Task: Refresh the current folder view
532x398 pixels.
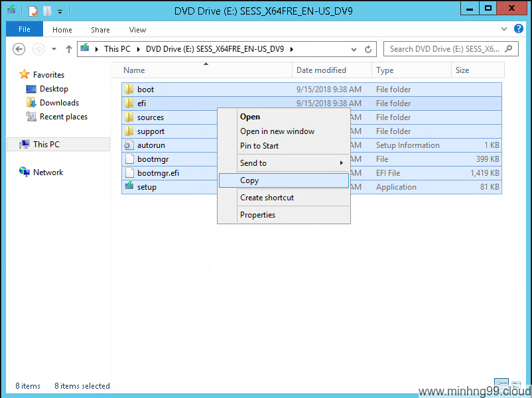Action: pos(369,49)
